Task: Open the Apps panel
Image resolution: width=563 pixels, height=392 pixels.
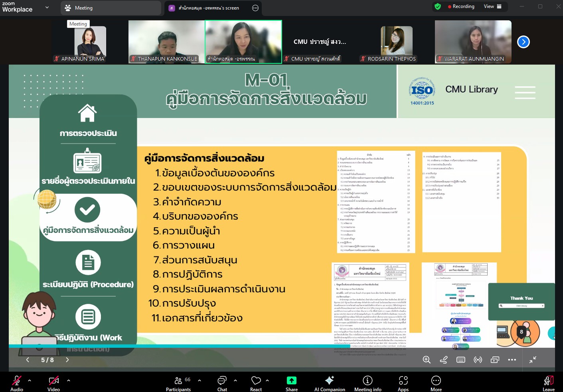Action: (x=403, y=381)
